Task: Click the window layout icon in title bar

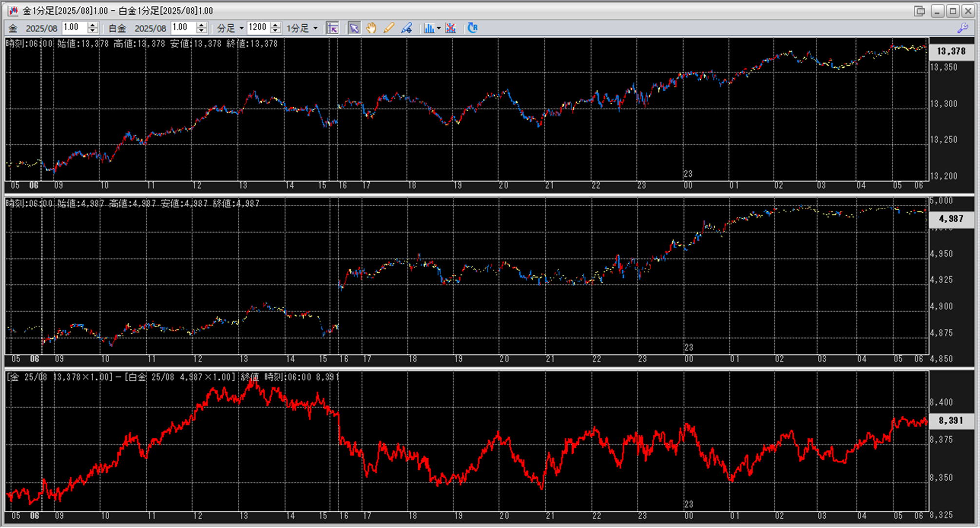Action: 919,11
